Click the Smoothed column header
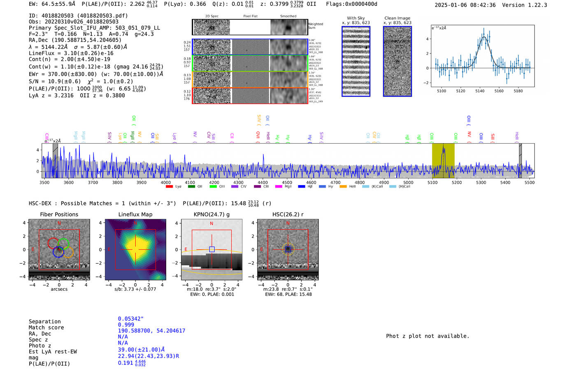Screen dimensions: 576x392 [x=288, y=16]
